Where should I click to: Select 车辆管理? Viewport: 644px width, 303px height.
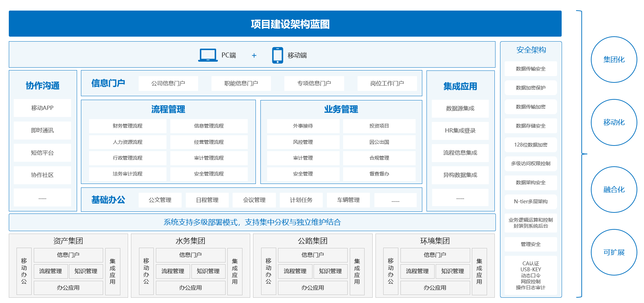coord(348,200)
